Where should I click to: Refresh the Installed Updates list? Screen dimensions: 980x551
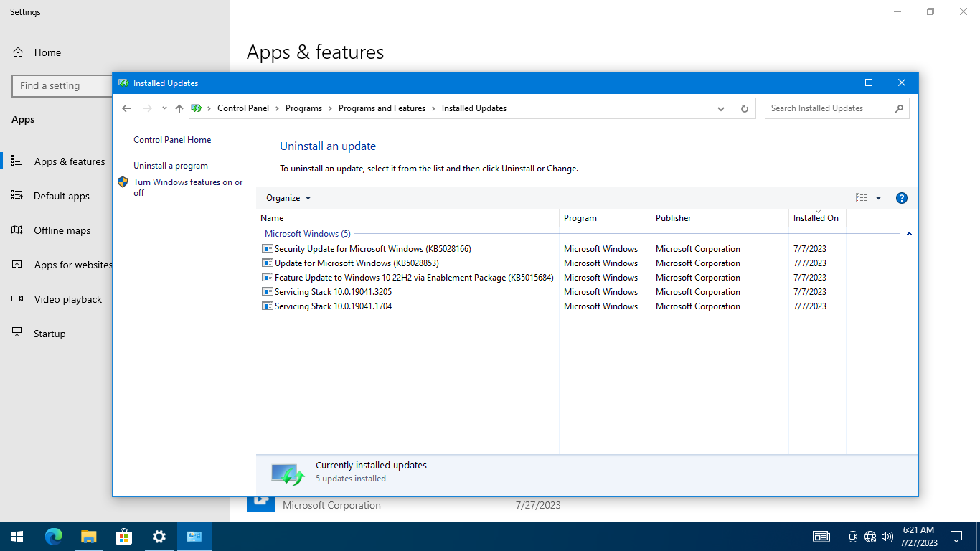click(x=744, y=108)
